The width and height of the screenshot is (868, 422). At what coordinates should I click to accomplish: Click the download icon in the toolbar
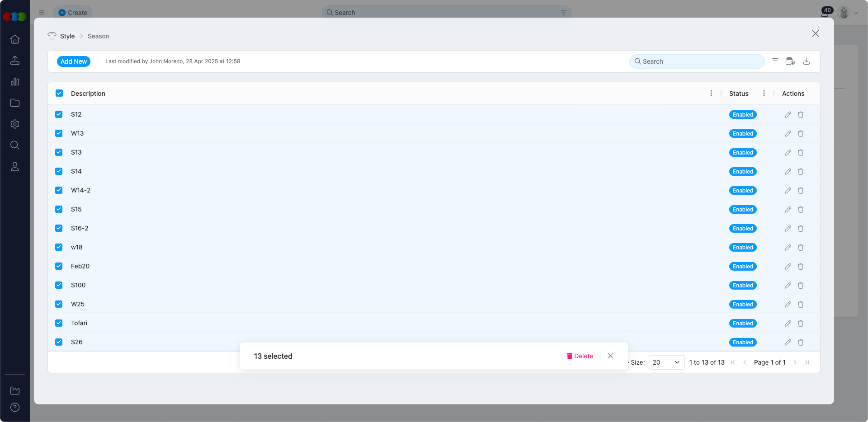coord(806,61)
